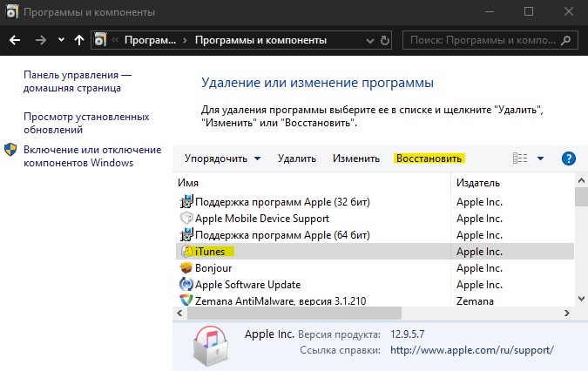The width and height of the screenshot is (588, 371).
Task: Sort by the 'Имя' column header
Action: [188, 183]
